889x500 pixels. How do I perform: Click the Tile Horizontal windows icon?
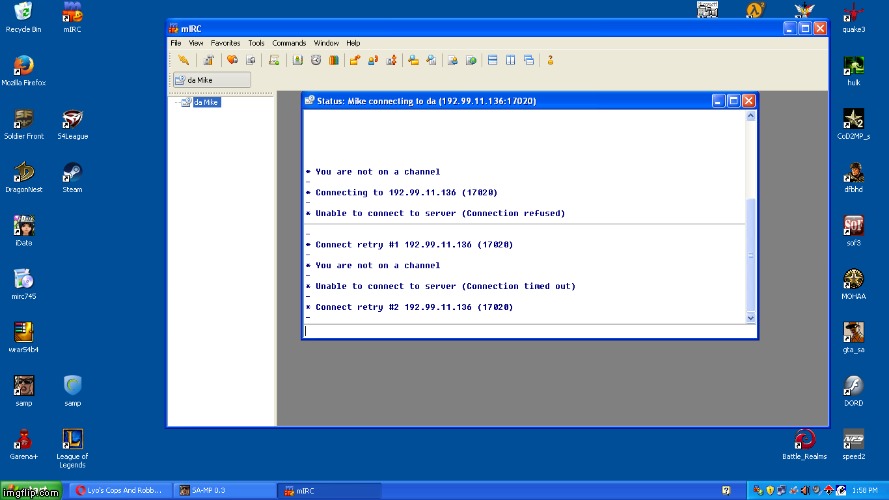492,60
